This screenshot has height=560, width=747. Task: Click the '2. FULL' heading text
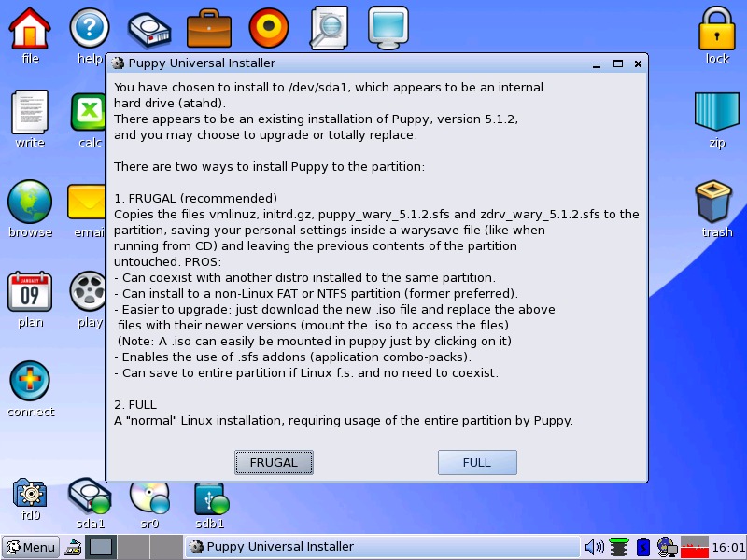[x=135, y=405]
